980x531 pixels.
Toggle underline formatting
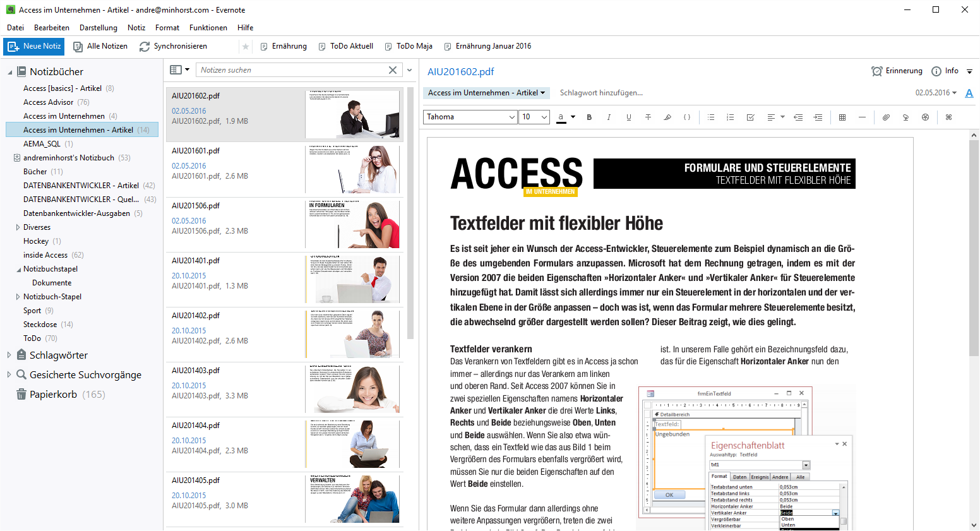[628, 117]
